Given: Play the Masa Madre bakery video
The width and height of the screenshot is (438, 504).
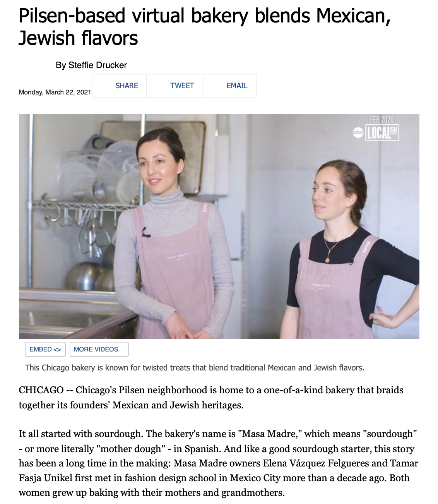Looking at the screenshot, I should [x=219, y=226].
